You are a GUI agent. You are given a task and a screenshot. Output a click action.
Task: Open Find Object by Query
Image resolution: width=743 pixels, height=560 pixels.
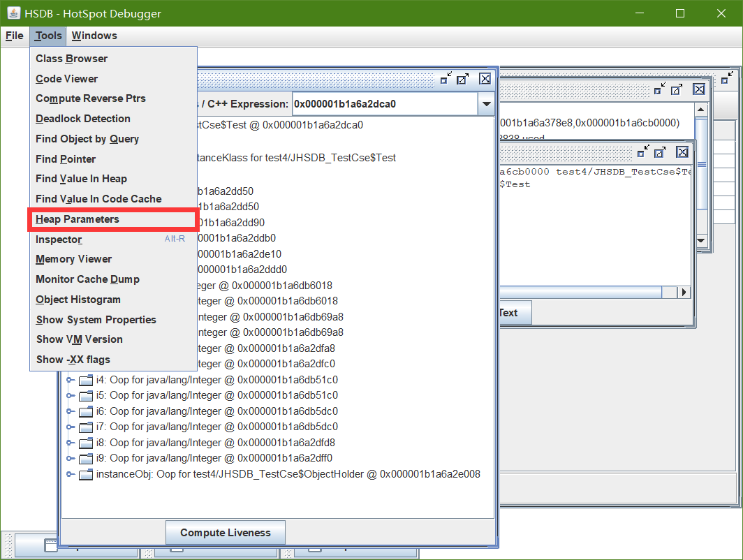click(113, 139)
